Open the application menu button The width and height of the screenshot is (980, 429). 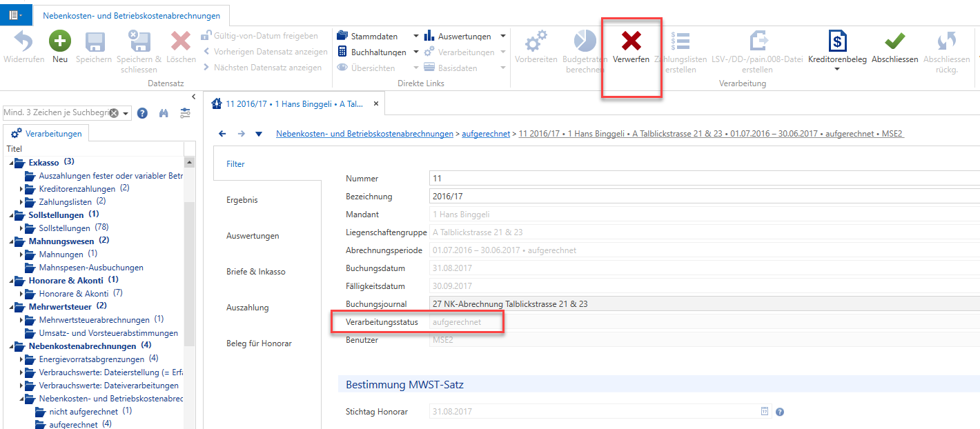[17, 14]
